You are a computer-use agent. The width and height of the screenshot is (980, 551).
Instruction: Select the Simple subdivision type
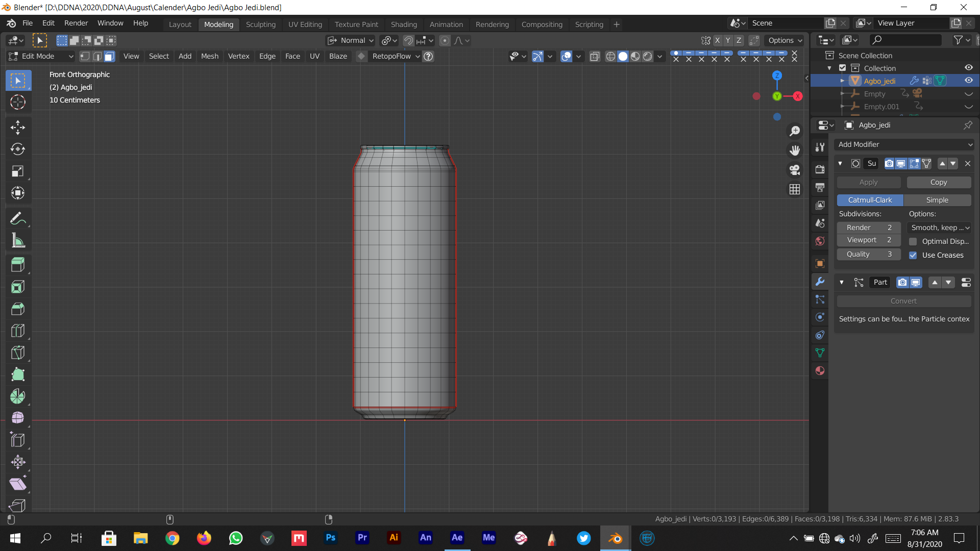point(937,200)
